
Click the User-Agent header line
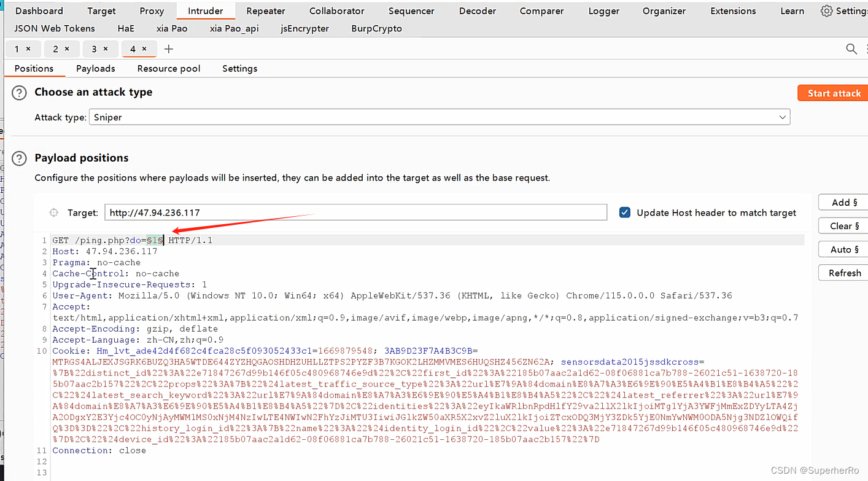click(392, 295)
